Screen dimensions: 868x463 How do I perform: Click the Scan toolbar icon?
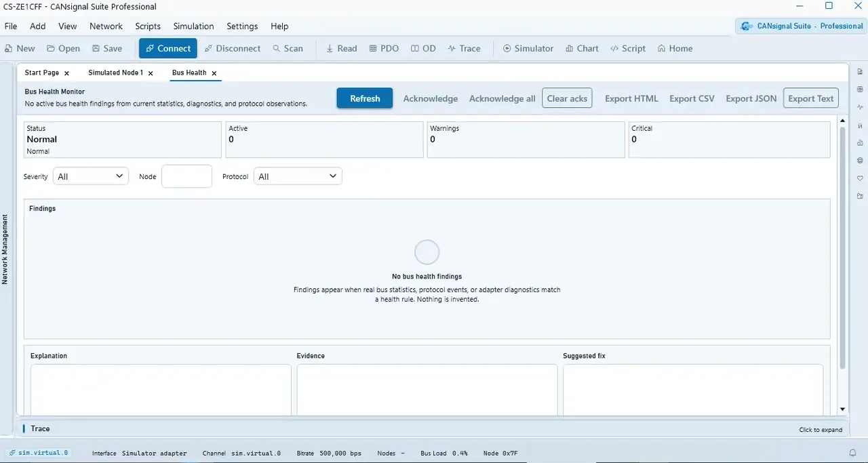[288, 48]
